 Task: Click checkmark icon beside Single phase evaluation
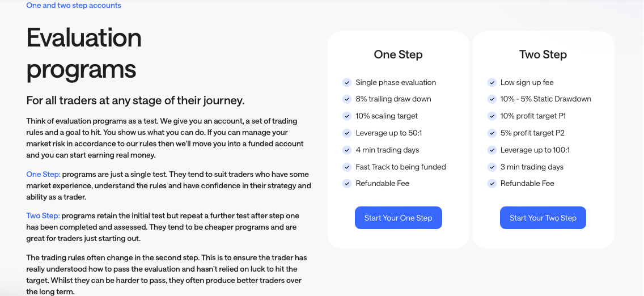click(347, 83)
